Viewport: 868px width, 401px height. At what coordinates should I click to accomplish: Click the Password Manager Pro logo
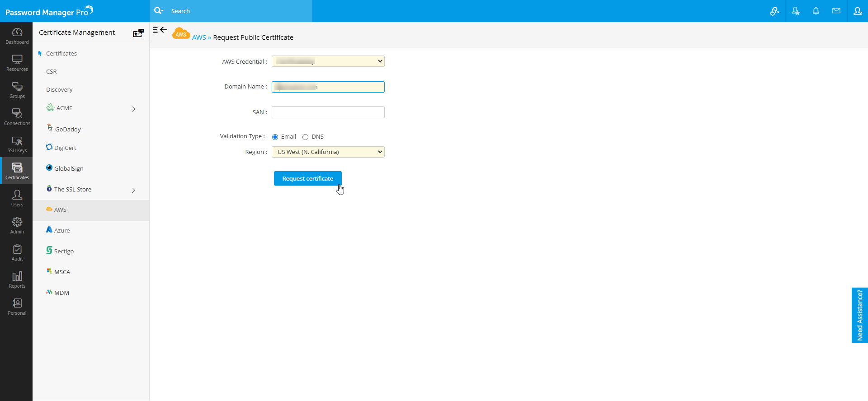49,11
